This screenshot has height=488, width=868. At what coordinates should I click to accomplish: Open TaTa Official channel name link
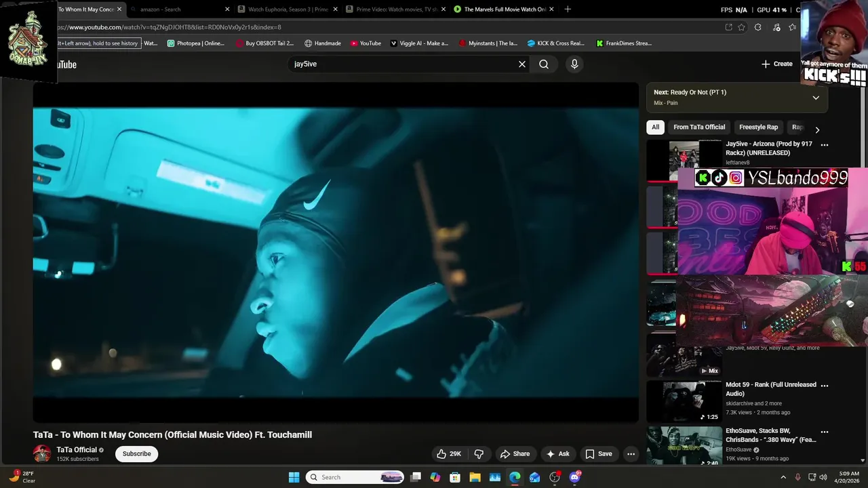pyautogui.click(x=77, y=449)
